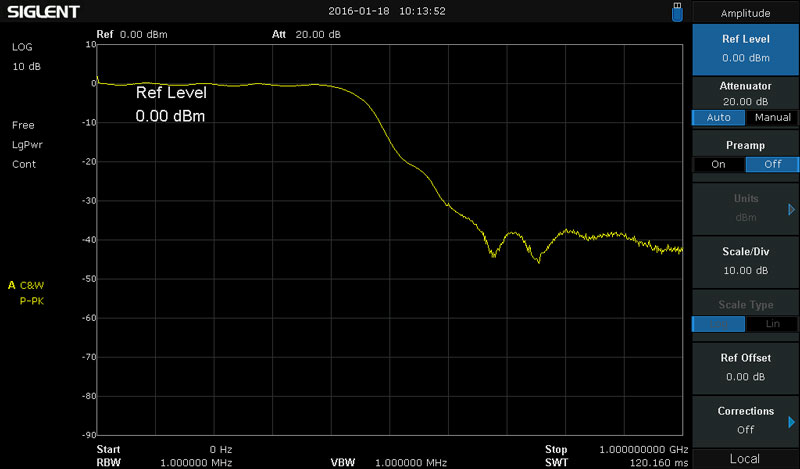Turn the Preamp On
This screenshot has height=469, width=800.
(x=718, y=164)
